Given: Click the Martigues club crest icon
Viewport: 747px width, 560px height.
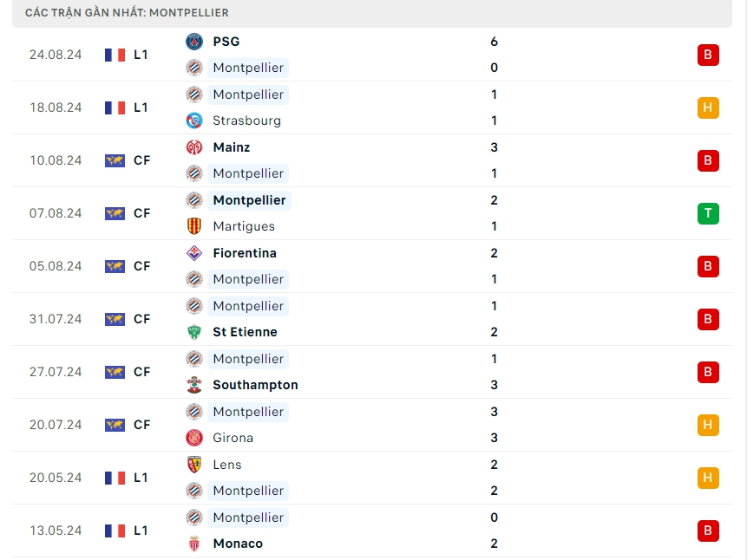Looking at the screenshot, I should [194, 226].
